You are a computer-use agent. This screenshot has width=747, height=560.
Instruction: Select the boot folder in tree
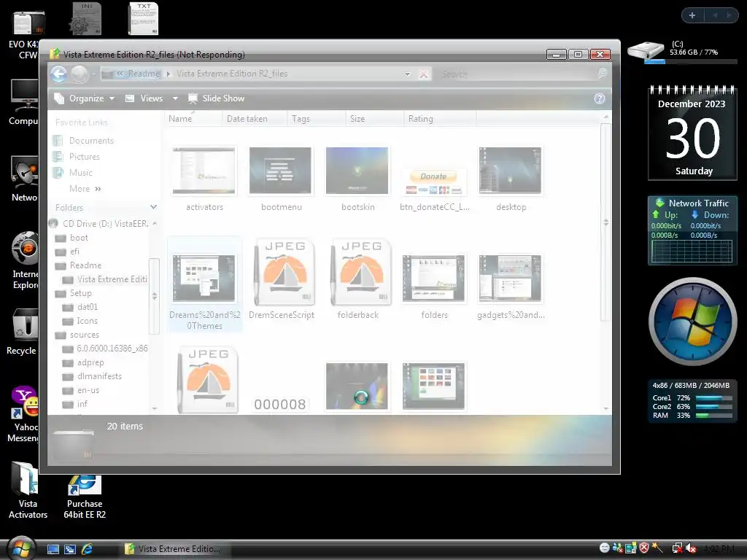tap(72, 238)
